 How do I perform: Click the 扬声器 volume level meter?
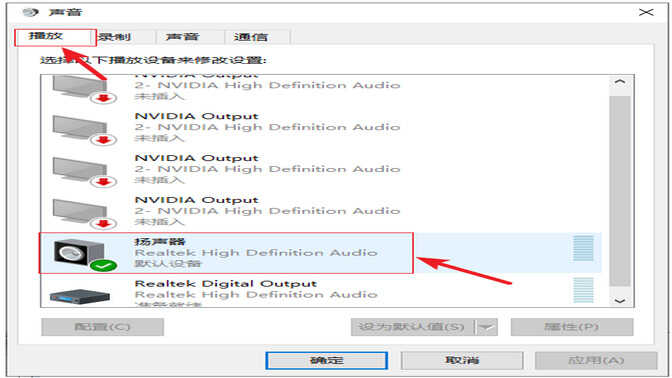click(583, 248)
